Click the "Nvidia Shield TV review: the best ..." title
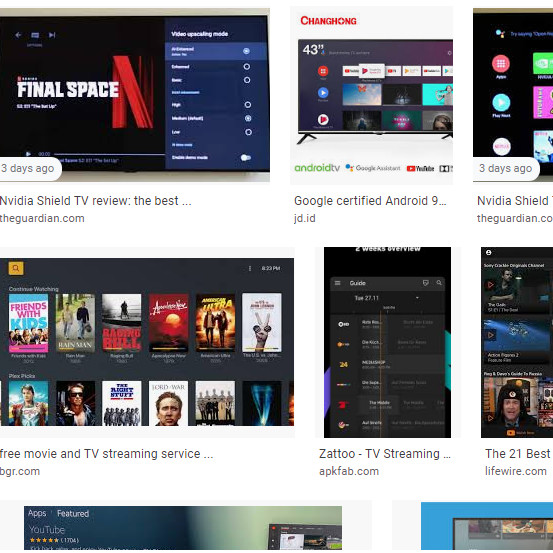Viewport: 553px width, 553px height. (96, 201)
